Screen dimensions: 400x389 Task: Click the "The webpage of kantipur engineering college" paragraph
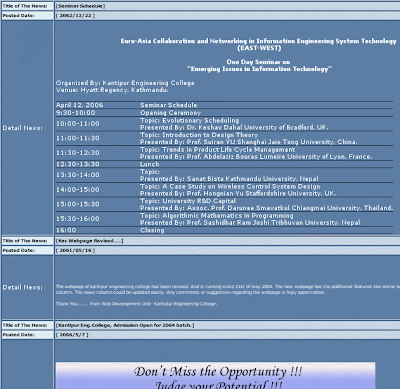pyautogui.click(x=228, y=289)
